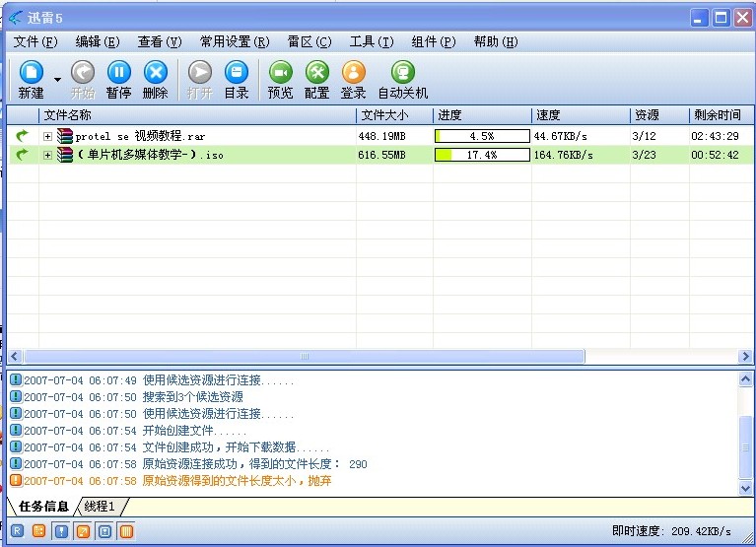Sort by the 文件大小 column header
The height and width of the screenshot is (547, 756).
coord(394,115)
